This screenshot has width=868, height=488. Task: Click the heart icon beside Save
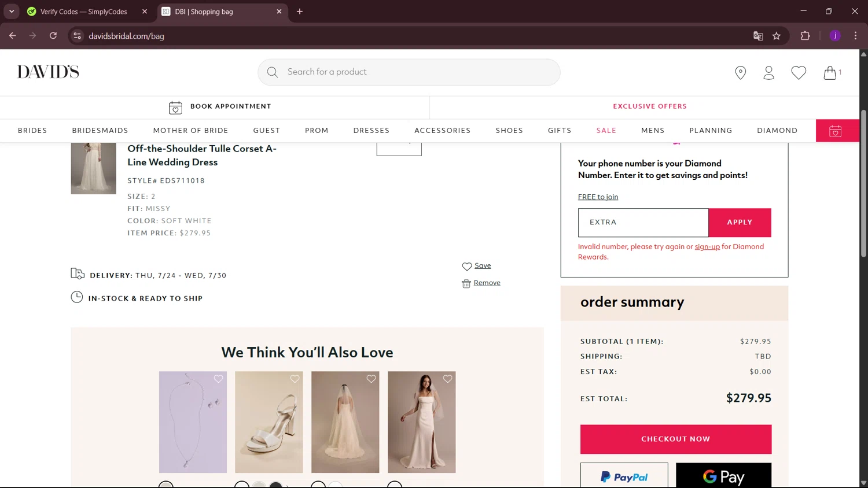467,267
